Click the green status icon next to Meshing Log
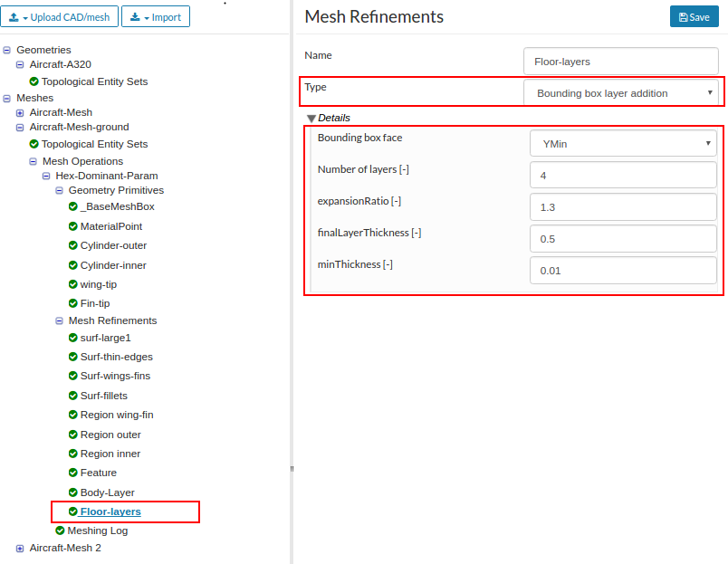 click(61, 531)
